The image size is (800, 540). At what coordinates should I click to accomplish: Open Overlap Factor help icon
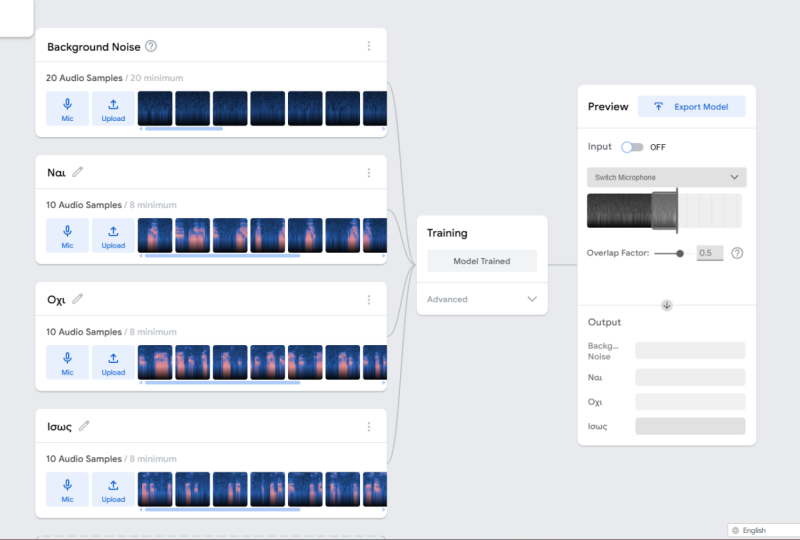(737, 253)
